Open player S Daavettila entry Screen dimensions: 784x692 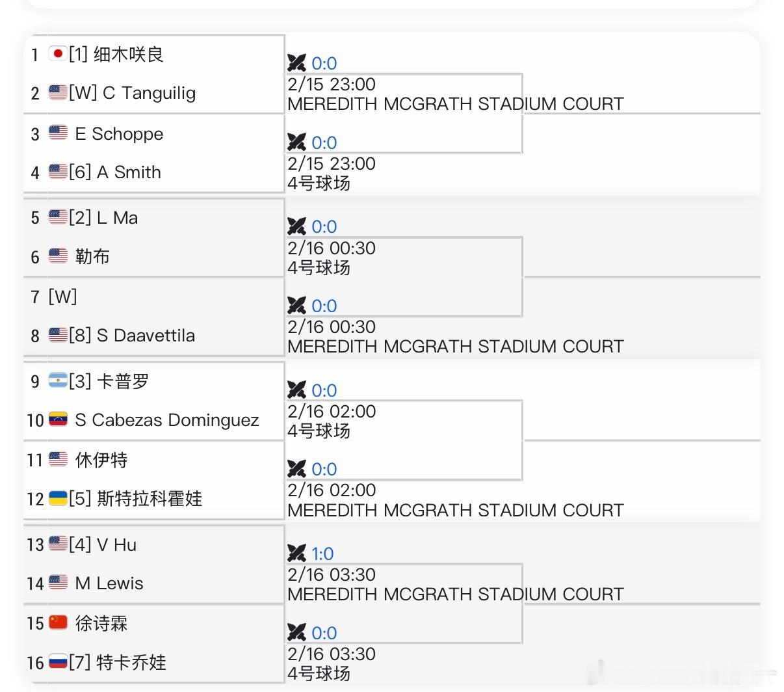(146, 336)
